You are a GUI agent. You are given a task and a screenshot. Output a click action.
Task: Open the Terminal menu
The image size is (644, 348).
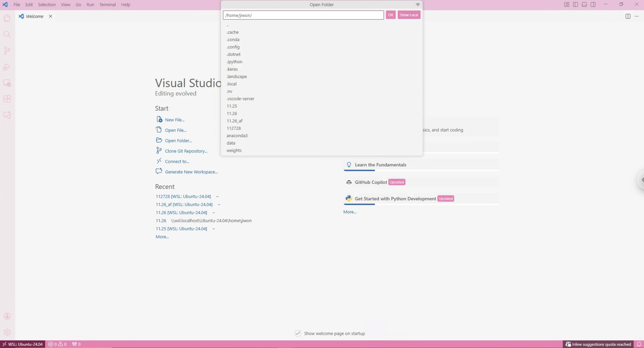pyautogui.click(x=107, y=4)
